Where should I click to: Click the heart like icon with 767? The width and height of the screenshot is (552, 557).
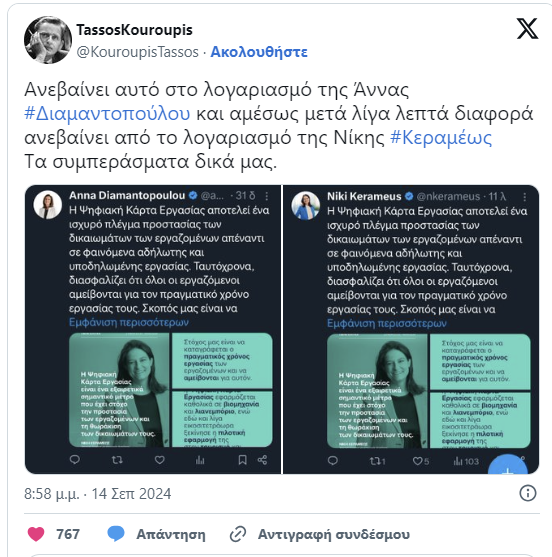tap(36, 534)
